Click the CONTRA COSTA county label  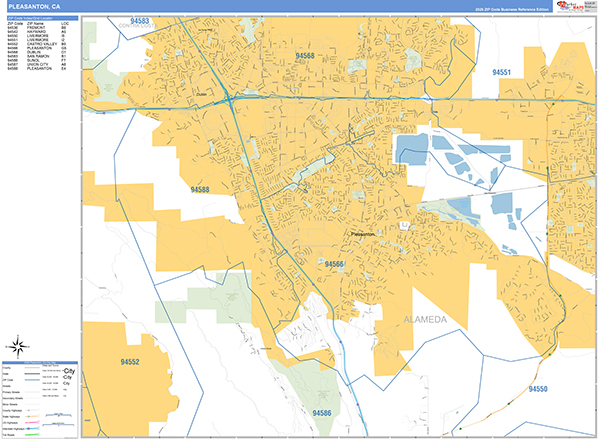point(138,26)
